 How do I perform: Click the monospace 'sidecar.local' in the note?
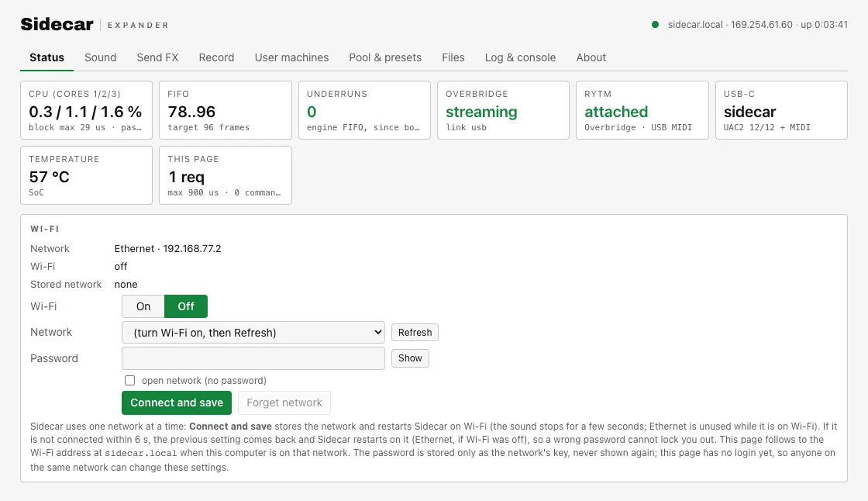141,454
